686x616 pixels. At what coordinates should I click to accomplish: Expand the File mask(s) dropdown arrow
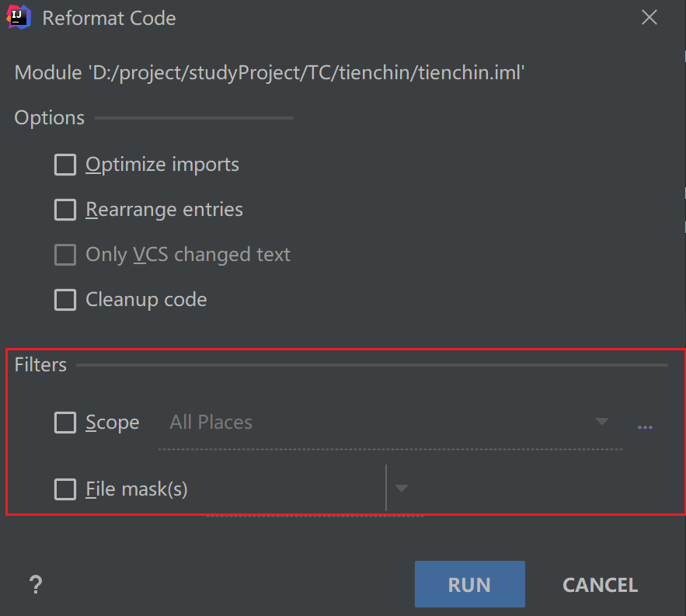401,489
